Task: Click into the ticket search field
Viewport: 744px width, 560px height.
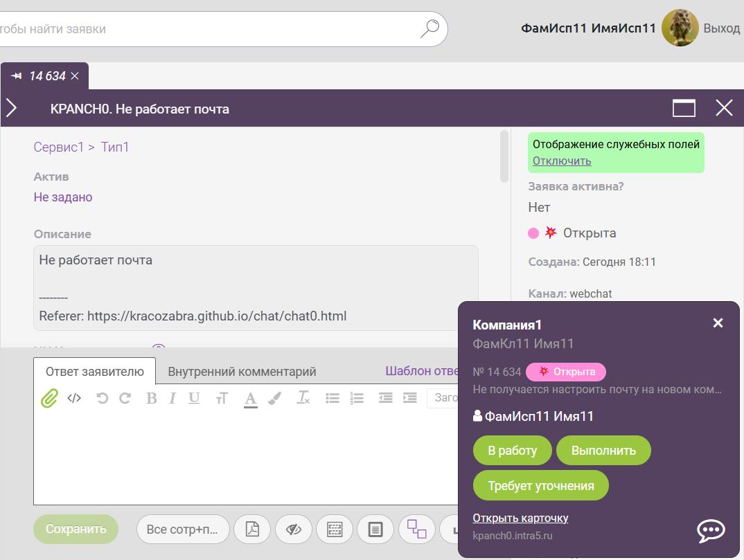Action: coord(208,29)
